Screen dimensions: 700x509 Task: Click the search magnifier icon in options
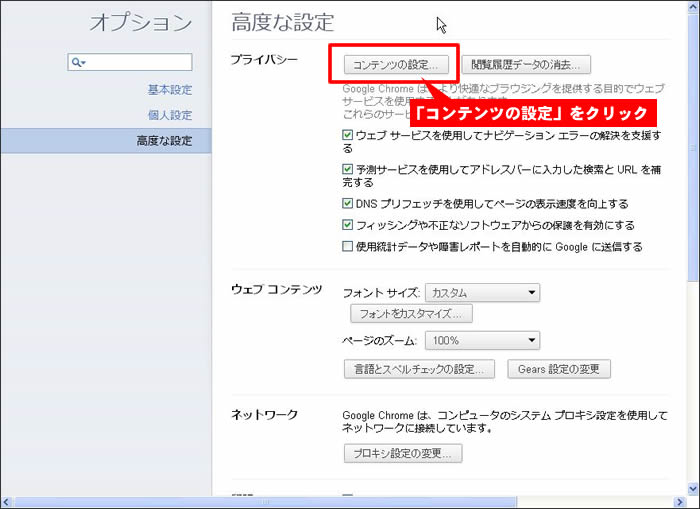click(x=77, y=63)
